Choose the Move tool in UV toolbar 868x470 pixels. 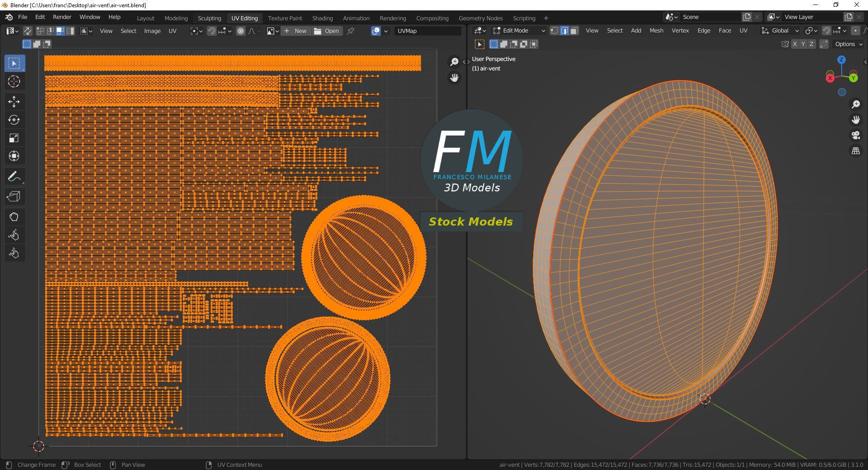pyautogui.click(x=14, y=102)
